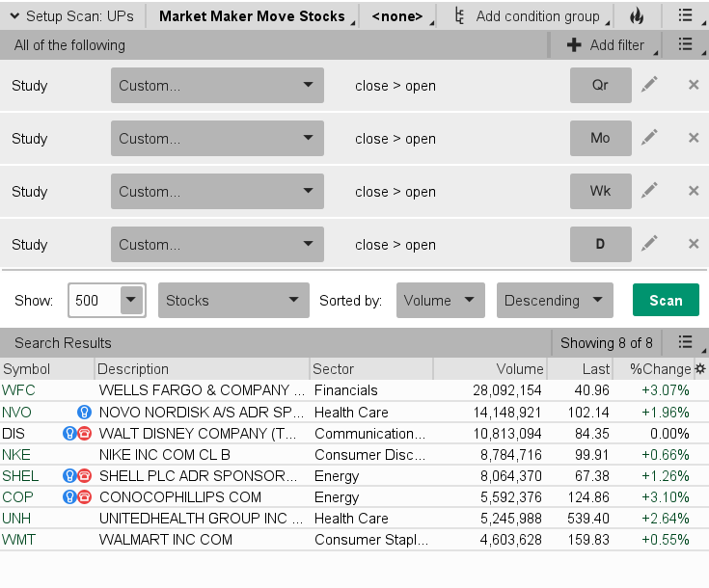Select the UNH symbol
This screenshot has width=709, height=588.
[16, 519]
